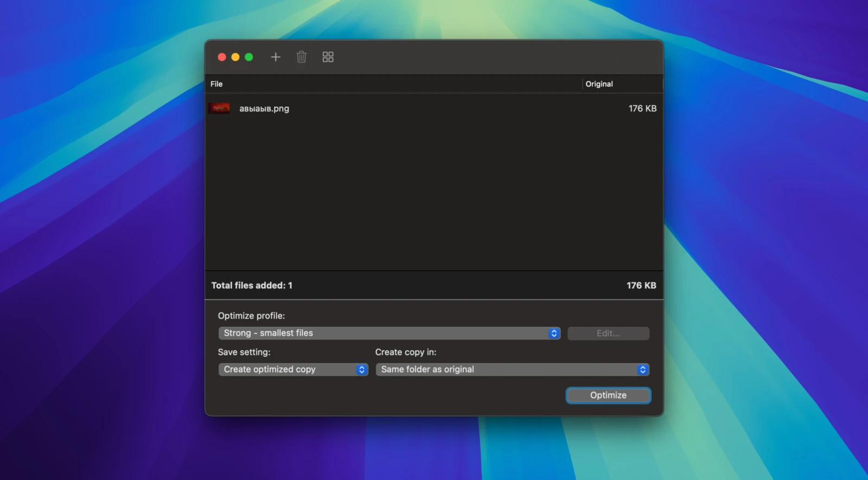
Task: Click the Total files added: 1 label
Action: pos(252,286)
